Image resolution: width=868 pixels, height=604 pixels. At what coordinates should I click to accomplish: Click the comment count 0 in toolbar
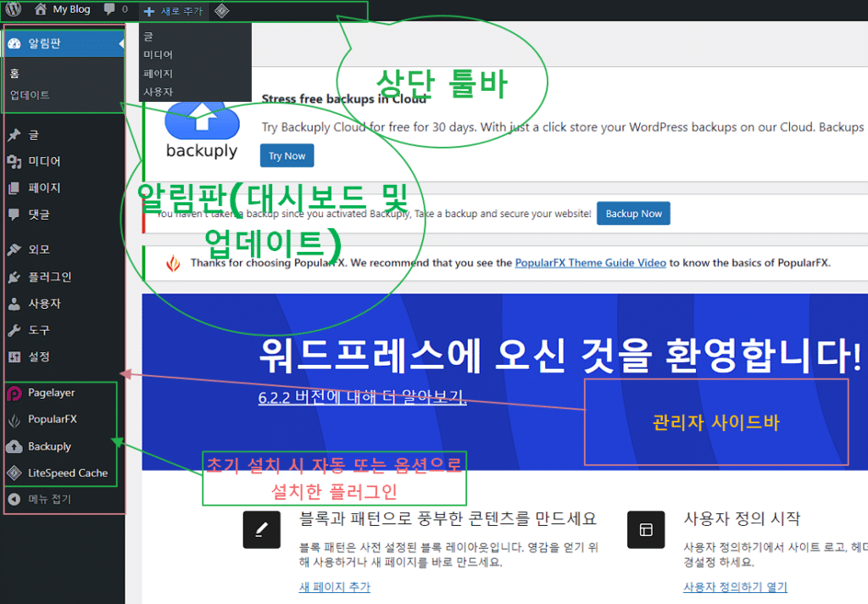pyautogui.click(x=125, y=8)
